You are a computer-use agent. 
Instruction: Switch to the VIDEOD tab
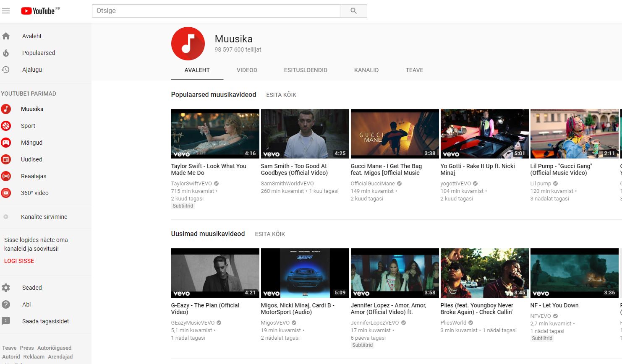247,70
